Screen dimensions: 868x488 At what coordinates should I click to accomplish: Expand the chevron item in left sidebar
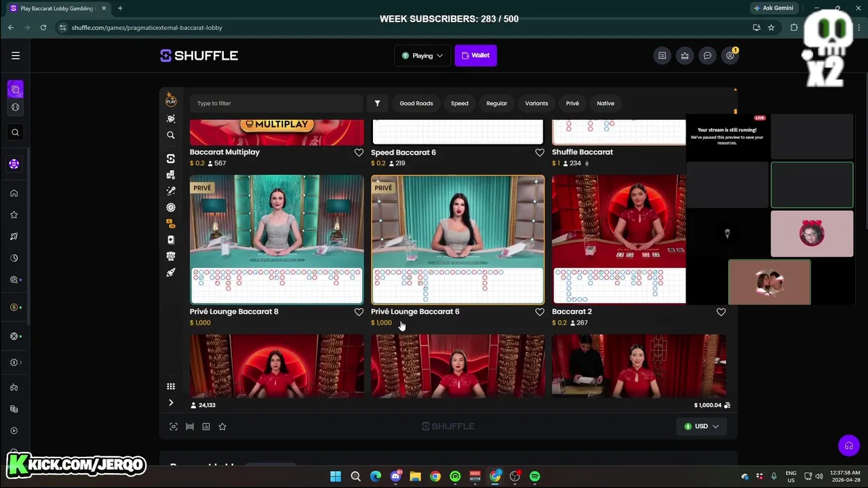(15, 363)
